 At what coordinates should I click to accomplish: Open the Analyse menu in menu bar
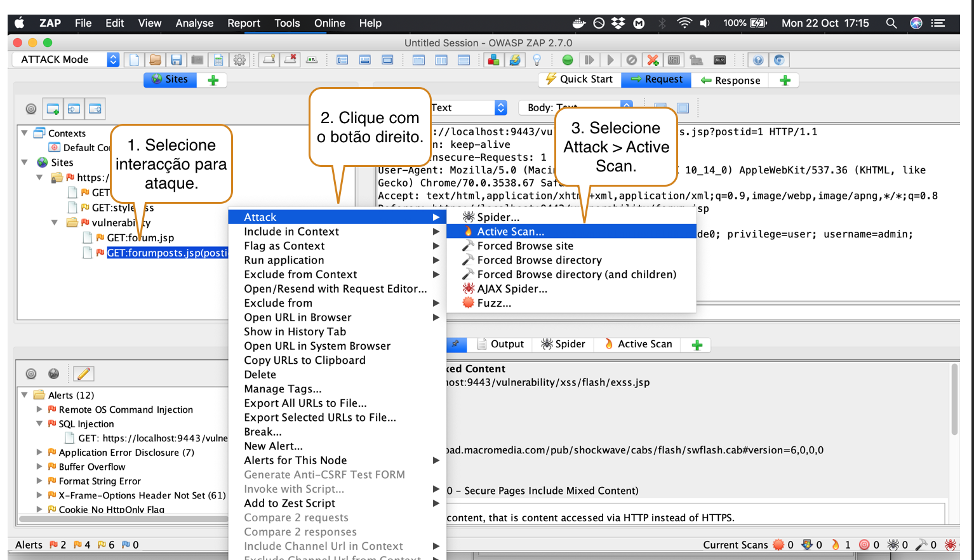(x=194, y=23)
